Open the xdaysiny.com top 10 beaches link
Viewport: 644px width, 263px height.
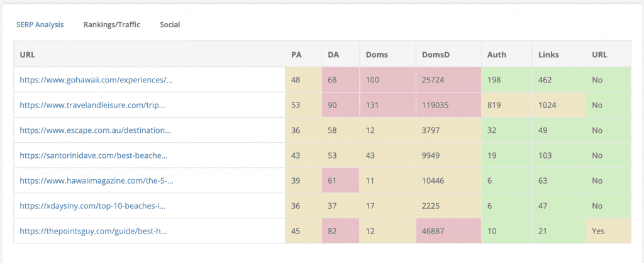(94, 206)
